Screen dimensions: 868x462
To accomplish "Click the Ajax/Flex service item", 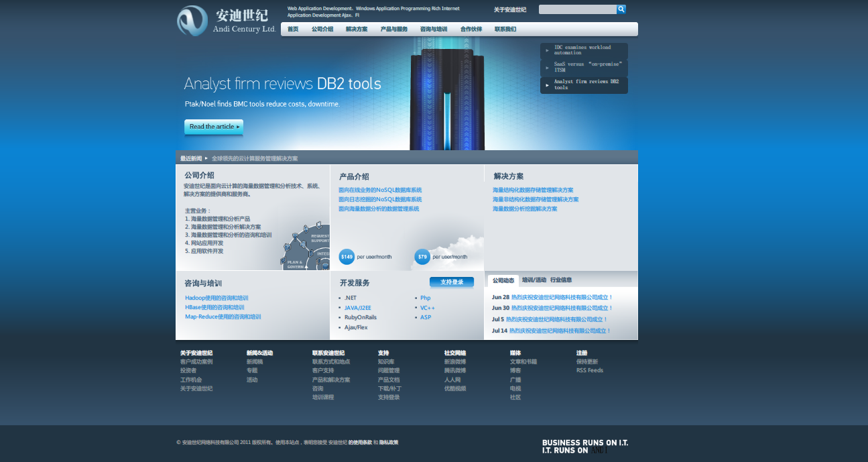I will click(x=356, y=327).
